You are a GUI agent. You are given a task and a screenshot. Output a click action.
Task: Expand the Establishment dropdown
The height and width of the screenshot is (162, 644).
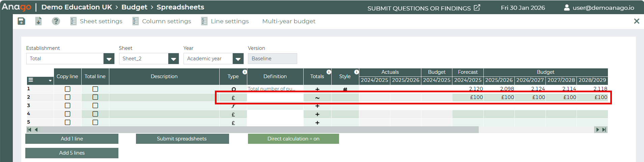109,59
